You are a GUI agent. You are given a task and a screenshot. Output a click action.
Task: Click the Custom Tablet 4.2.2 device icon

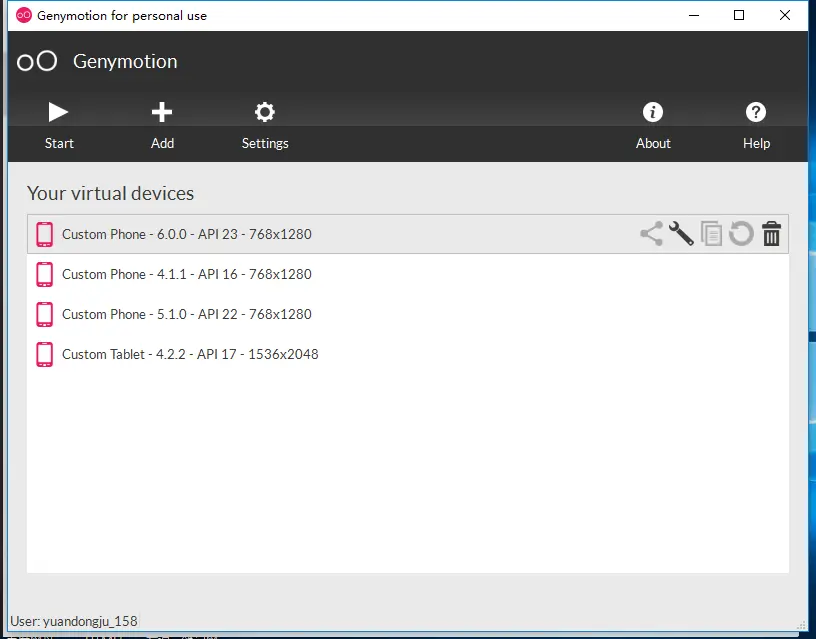(x=45, y=354)
